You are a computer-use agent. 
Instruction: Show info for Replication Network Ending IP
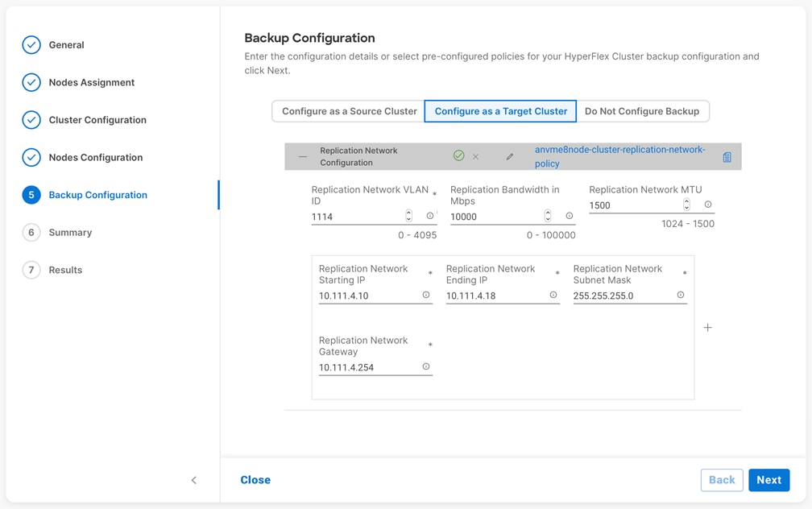(x=553, y=295)
